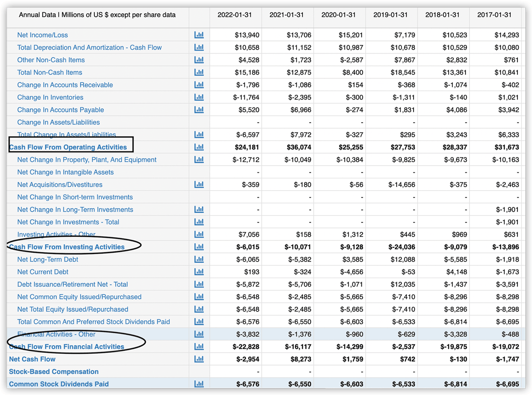Image resolution: width=532 pixels, height=395 pixels.
Task: Click the Net Change In Intangible Assets link
Action: click(65, 172)
